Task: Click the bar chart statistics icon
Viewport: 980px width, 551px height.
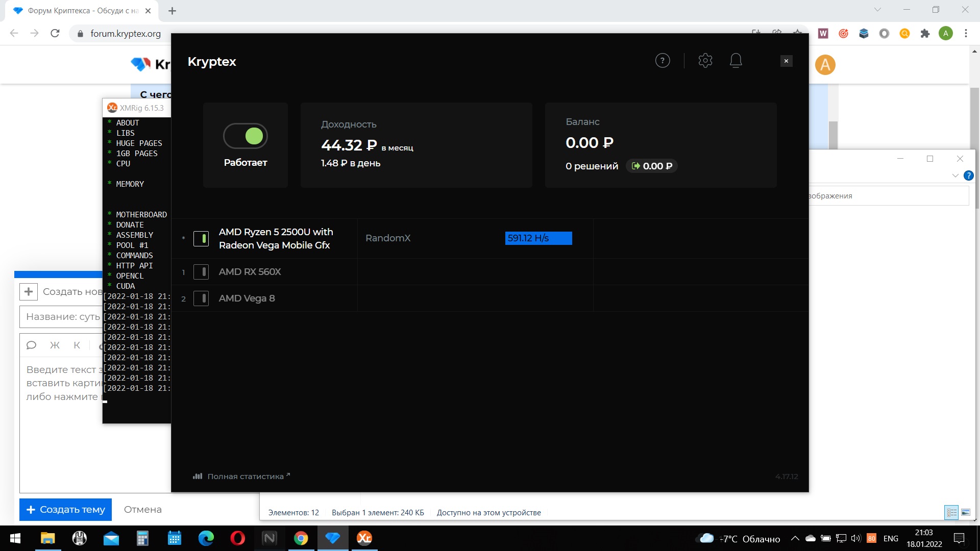Action: tap(198, 476)
